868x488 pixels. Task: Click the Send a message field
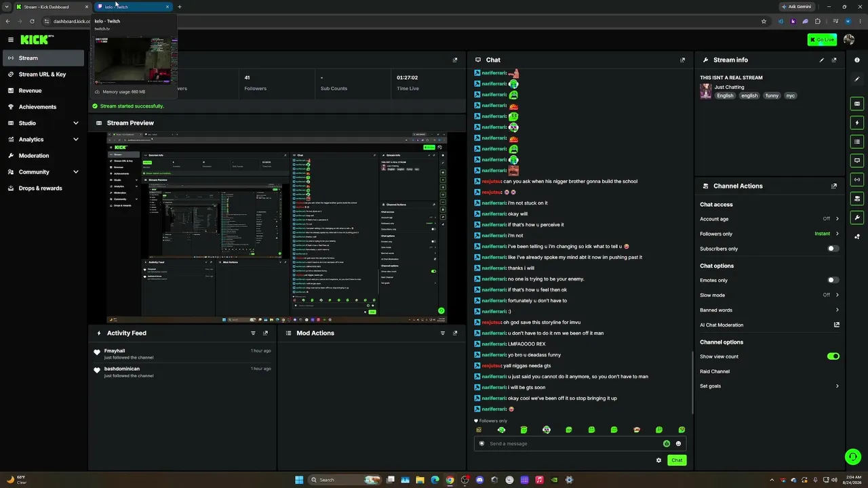(580, 443)
